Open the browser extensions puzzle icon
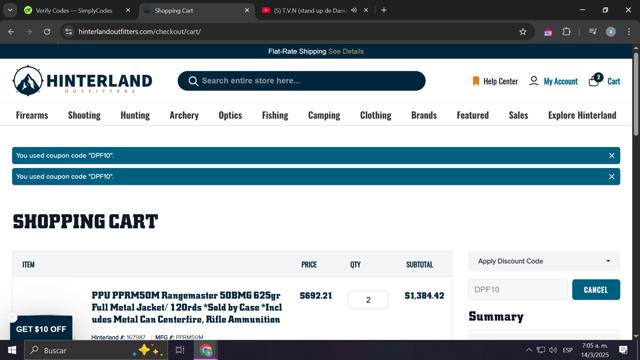640x360 pixels. pyautogui.click(x=566, y=31)
